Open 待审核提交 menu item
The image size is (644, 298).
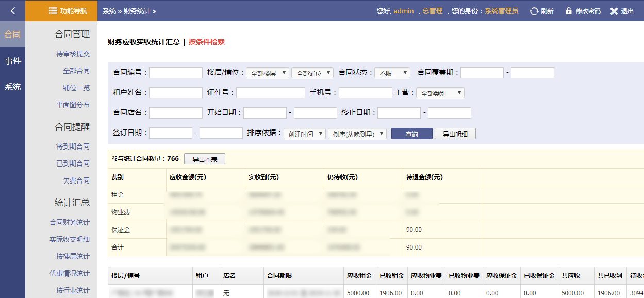(x=73, y=54)
